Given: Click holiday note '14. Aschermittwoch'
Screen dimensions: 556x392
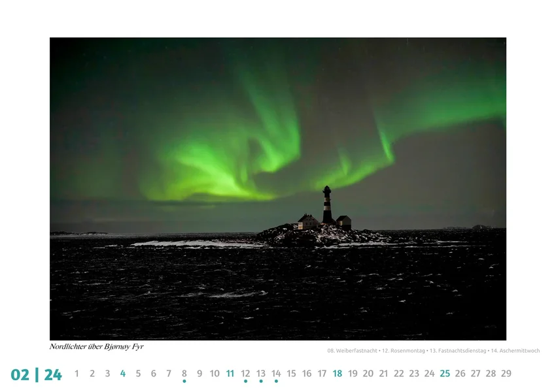Looking at the screenshot, I should tap(515, 351).
